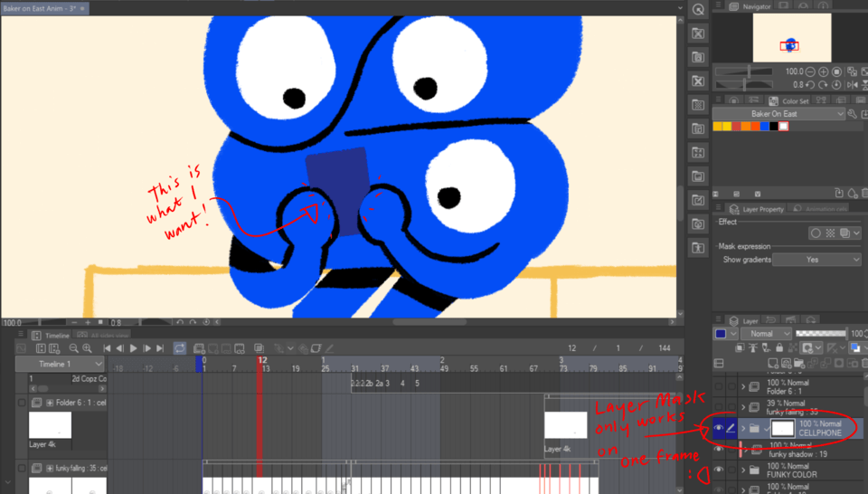Open the layer blending mode Normal dropdown

(766, 333)
